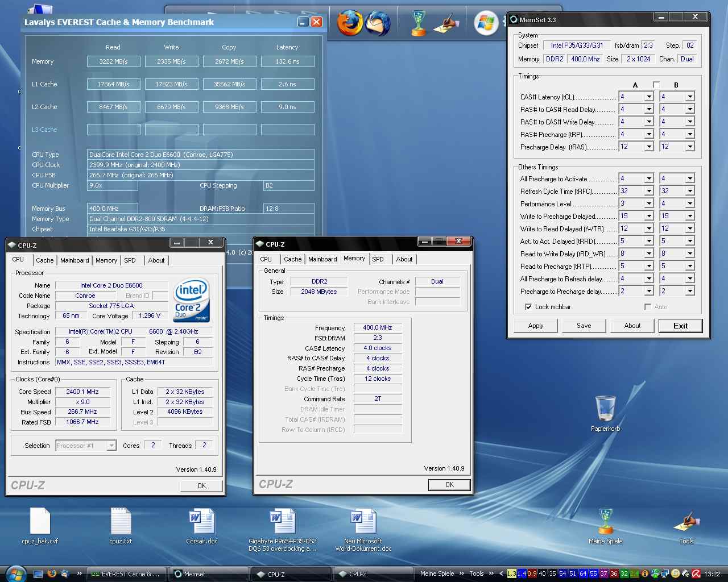Click OK in right CPU-Z Memory window
The width and height of the screenshot is (728, 582).
click(449, 485)
